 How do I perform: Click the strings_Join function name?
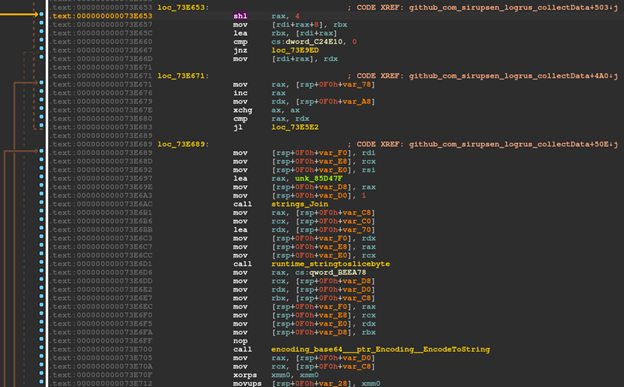pos(299,204)
